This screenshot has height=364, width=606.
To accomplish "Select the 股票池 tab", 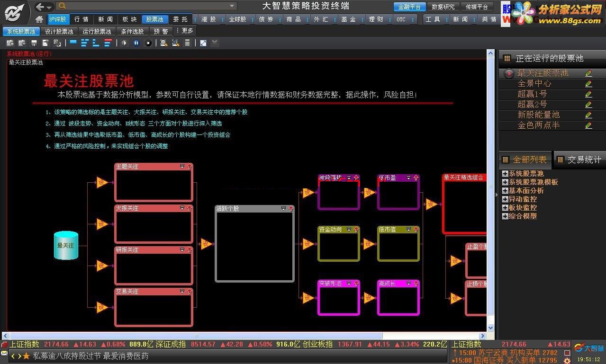I will [154, 19].
